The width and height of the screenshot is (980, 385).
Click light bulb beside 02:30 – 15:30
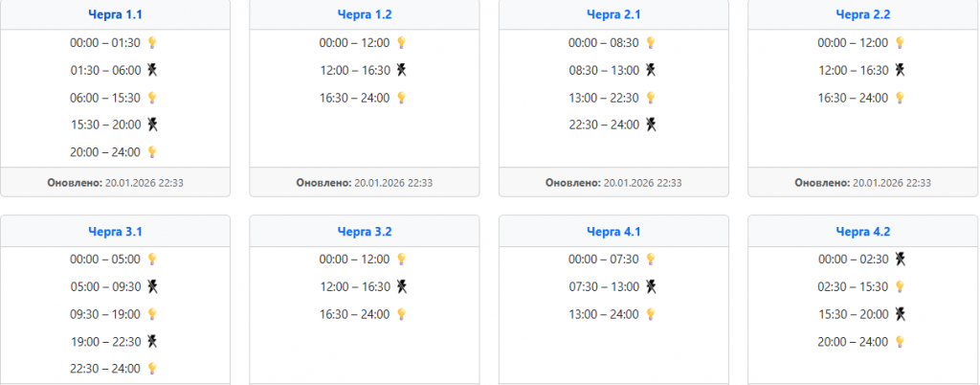pos(899,286)
